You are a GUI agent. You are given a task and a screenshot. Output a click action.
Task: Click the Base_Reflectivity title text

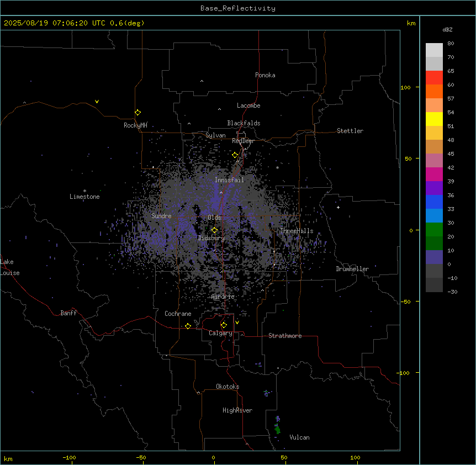point(238,8)
